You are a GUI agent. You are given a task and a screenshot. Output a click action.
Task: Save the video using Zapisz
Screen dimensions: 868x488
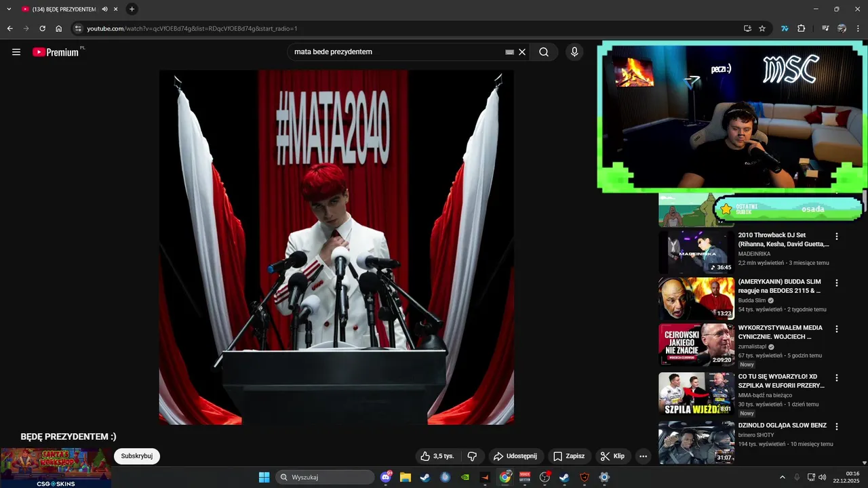pos(569,456)
